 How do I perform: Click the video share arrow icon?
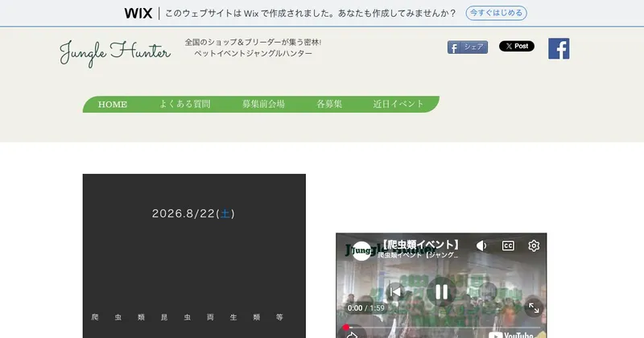click(352, 335)
